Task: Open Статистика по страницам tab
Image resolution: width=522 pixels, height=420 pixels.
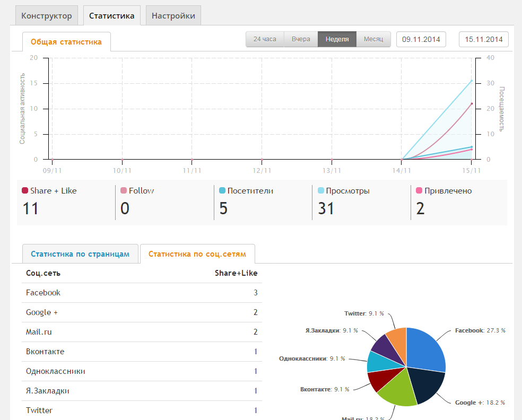Action: tap(80, 254)
